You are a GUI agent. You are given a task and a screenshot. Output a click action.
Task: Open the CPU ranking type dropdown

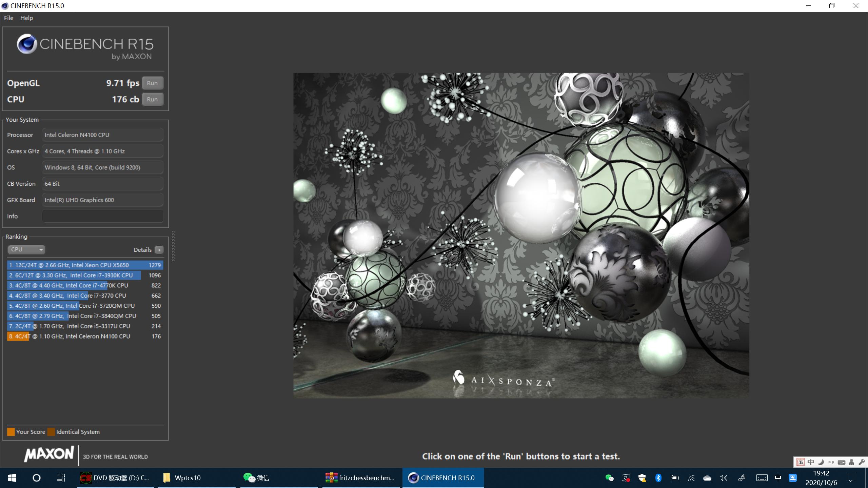point(26,249)
